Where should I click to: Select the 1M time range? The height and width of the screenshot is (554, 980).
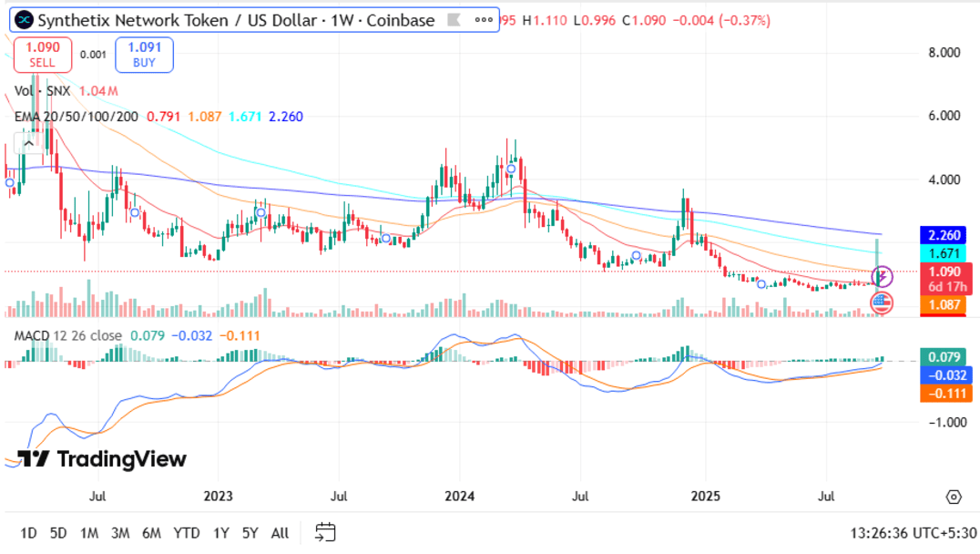pos(89,533)
